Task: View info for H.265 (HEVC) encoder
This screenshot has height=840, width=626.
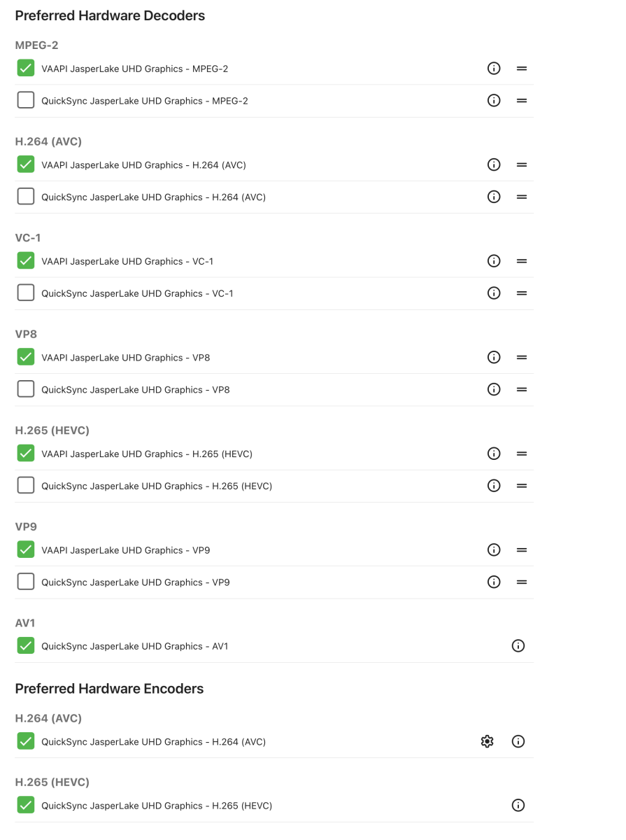Action: point(518,806)
